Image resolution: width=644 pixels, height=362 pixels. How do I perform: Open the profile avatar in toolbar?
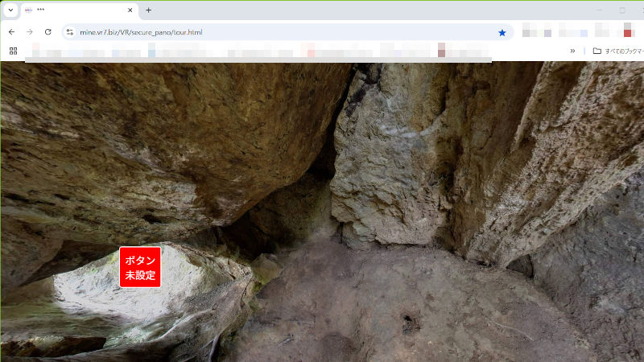pos(627,32)
